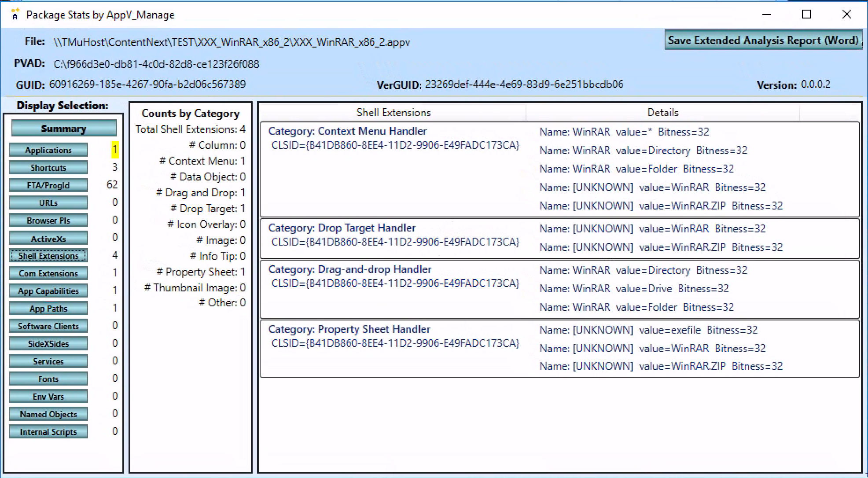Click 'value=Drive Bitness=32' detail line
This screenshot has height=478, width=868.
click(x=634, y=289)
